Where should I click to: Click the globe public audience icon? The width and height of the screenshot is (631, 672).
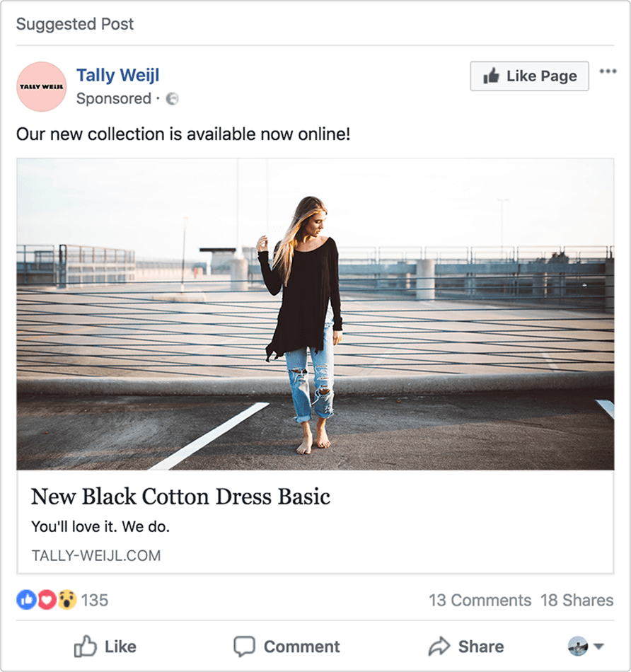tap(172, 99)
